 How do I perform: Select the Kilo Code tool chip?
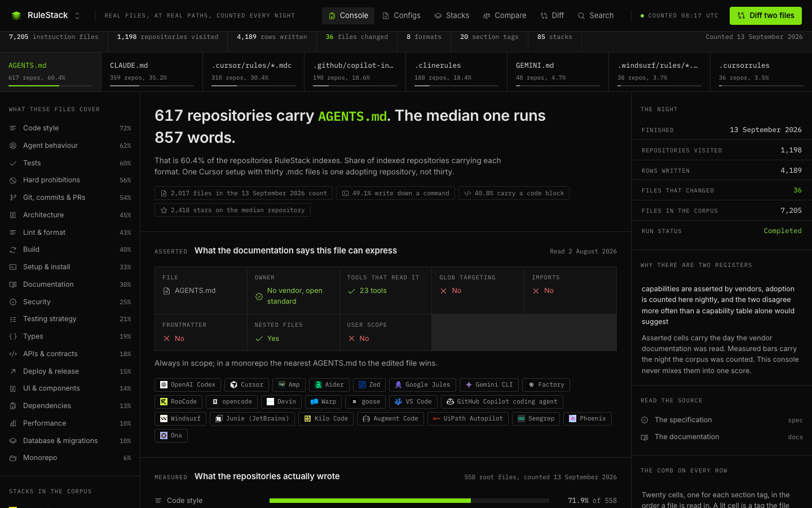click(x=326, y=419)
